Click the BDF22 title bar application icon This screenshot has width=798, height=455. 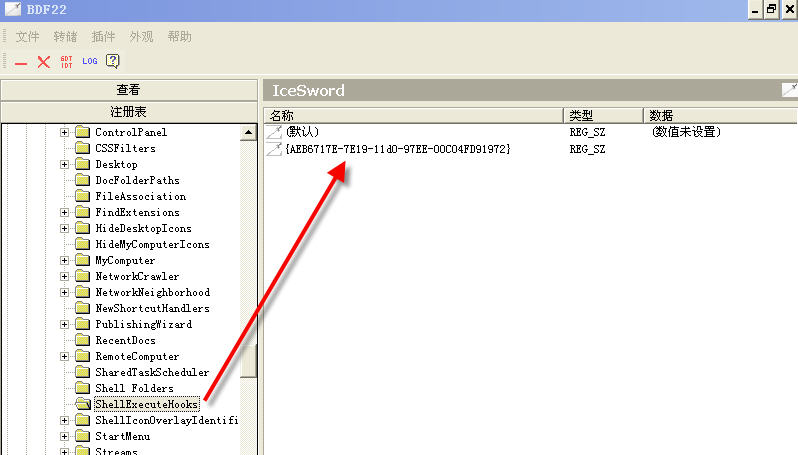point(13,9)
